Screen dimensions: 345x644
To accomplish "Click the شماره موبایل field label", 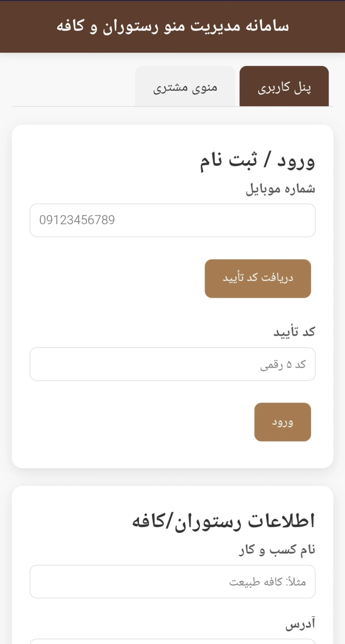I will point(280,189).
